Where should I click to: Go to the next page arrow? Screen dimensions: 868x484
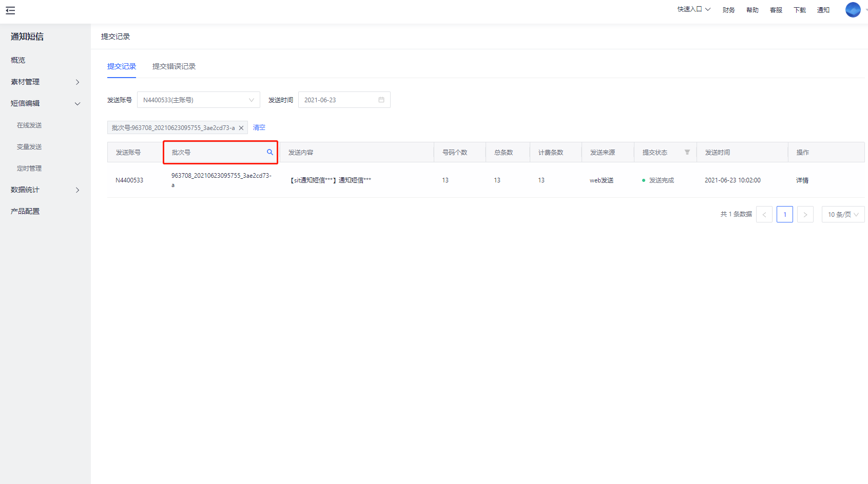pos(805,214)
